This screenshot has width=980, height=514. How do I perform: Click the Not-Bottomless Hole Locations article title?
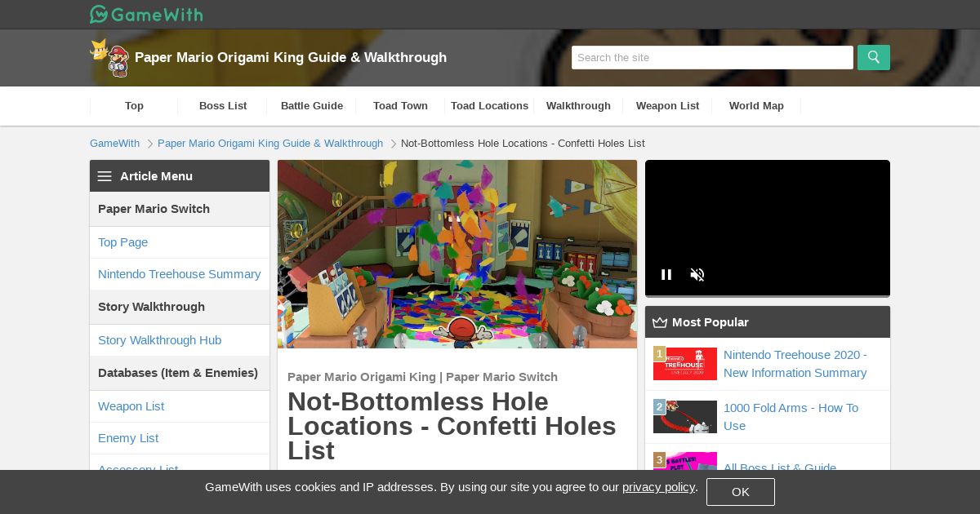click(x=452, y=426)
